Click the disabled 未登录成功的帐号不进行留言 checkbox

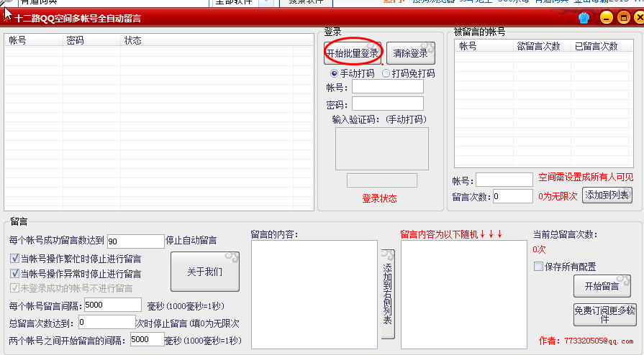tap(71, 288)
